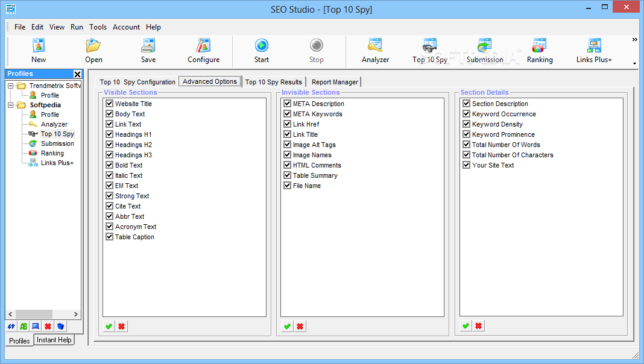
Task: Open the File menu
Action: [x=20, y=27]
